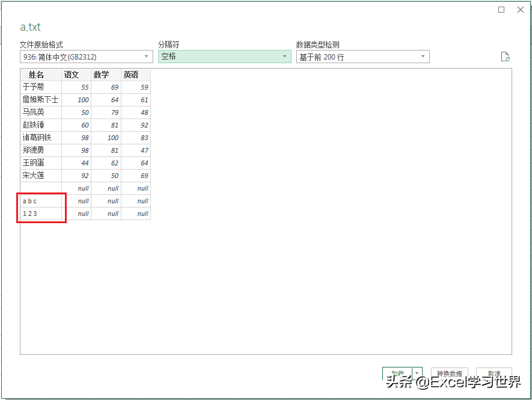Screen dimensions: 532x400
Task: Select the 姓名 column header
Action: coord(37,75)
